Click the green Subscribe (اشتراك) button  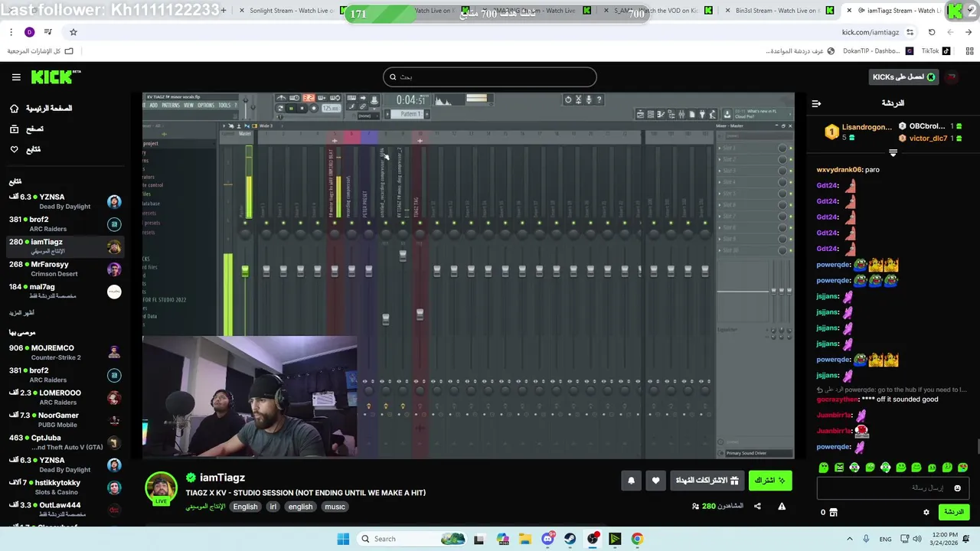click(x=769, y=481)
